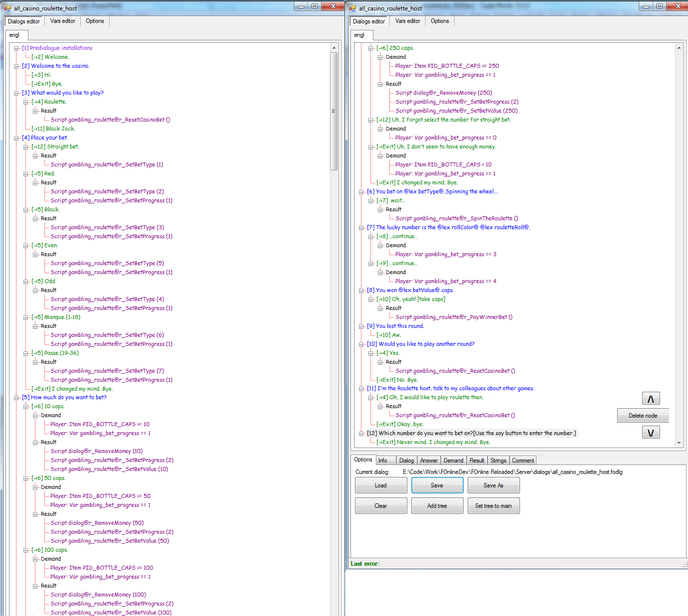The image size is (688, 616).
Task: Open the Vars editor tab in left window
Action: pyautogui.click(x=63, y=21)
